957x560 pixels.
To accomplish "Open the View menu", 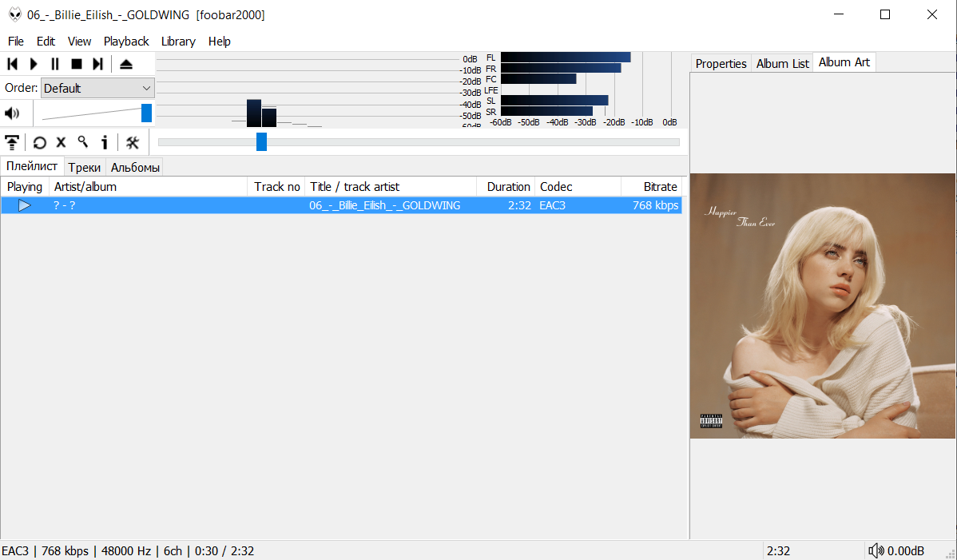I will [79, 42].
